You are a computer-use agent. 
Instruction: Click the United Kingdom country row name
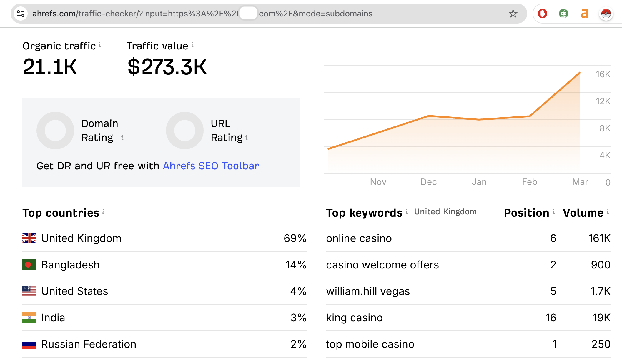pos(81,238)
